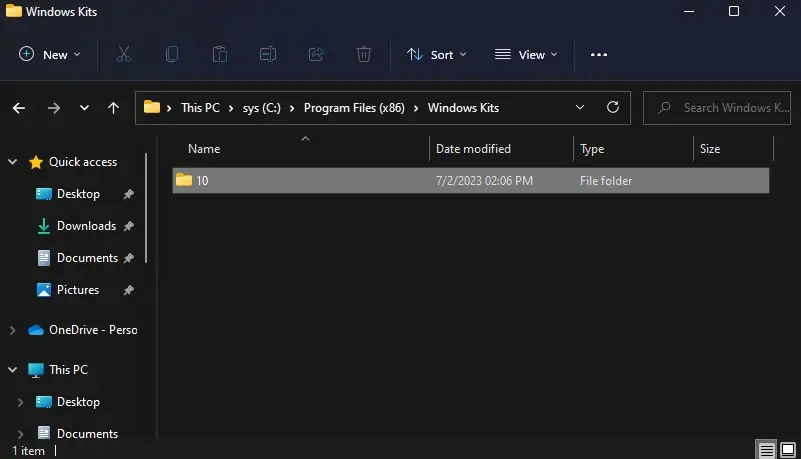Open Documents under This PC

[x=87, y=433]
